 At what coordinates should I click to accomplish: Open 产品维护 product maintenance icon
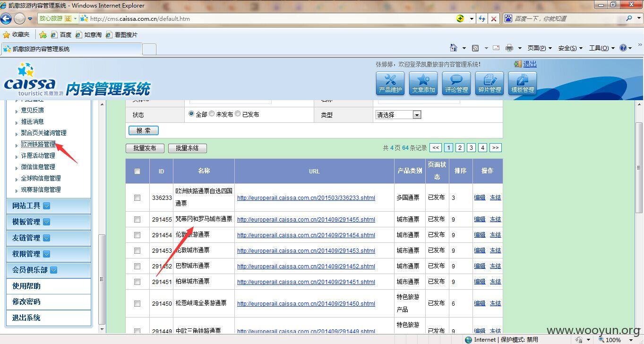point(390,83)
